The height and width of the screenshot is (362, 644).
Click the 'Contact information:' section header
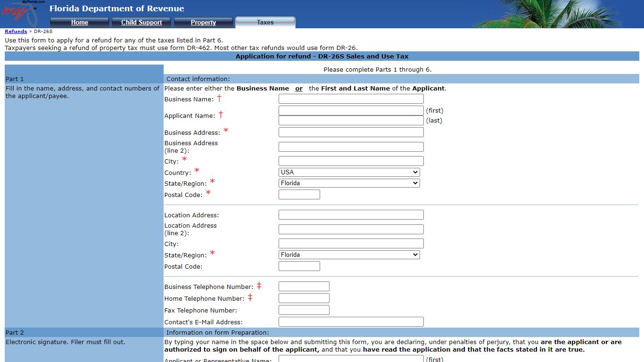[x=198, y=79]
